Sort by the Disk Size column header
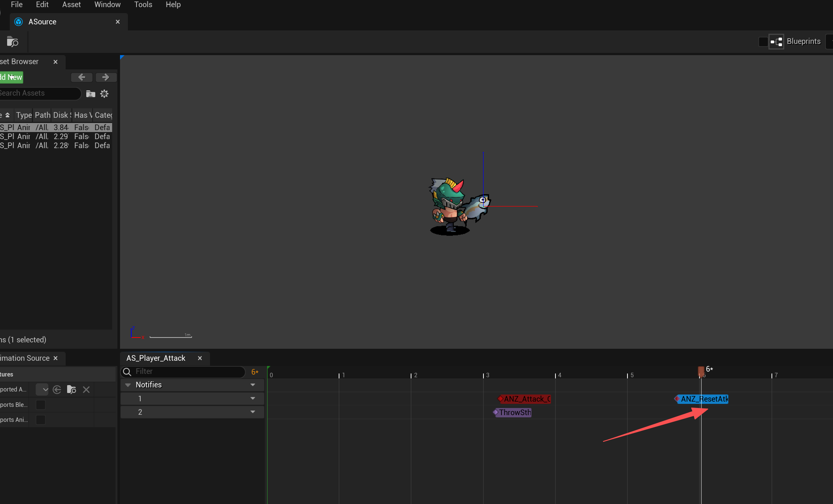 pyautogui.click(x=62, y=115)
